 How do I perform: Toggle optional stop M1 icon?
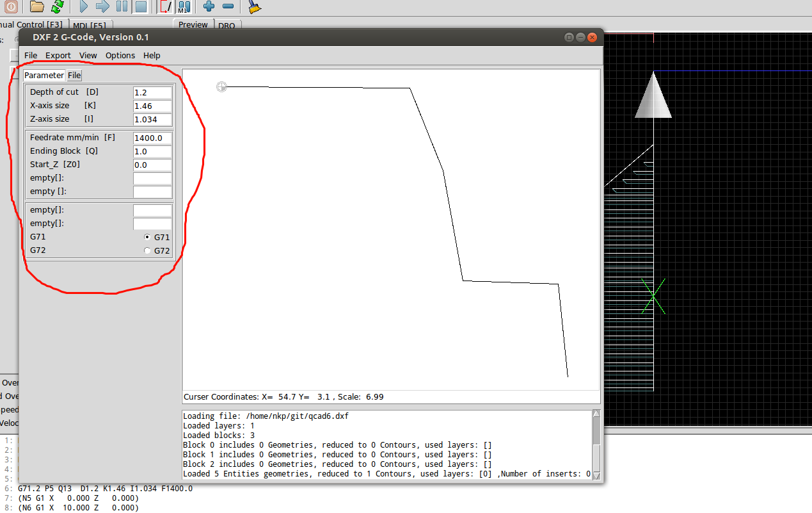coord(184,7)
